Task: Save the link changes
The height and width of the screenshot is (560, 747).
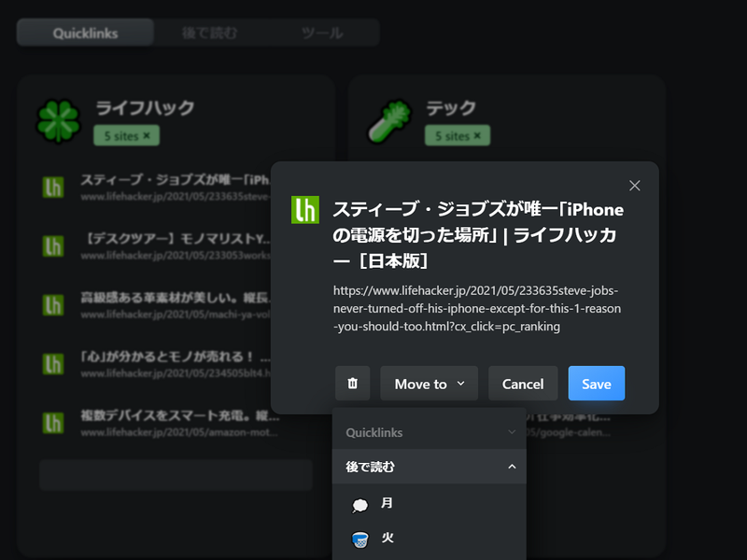Action: click(597, 384)
